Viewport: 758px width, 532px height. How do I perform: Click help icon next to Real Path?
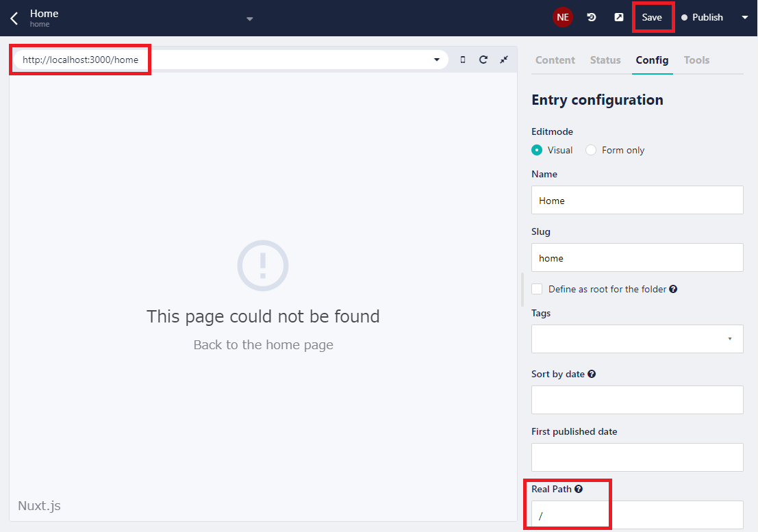[579, 489]
